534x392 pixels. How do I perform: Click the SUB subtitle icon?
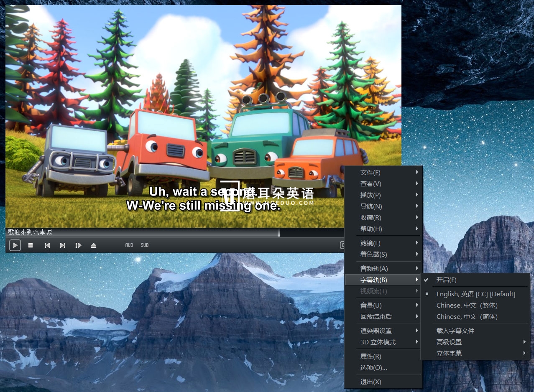tap(145, 245)
